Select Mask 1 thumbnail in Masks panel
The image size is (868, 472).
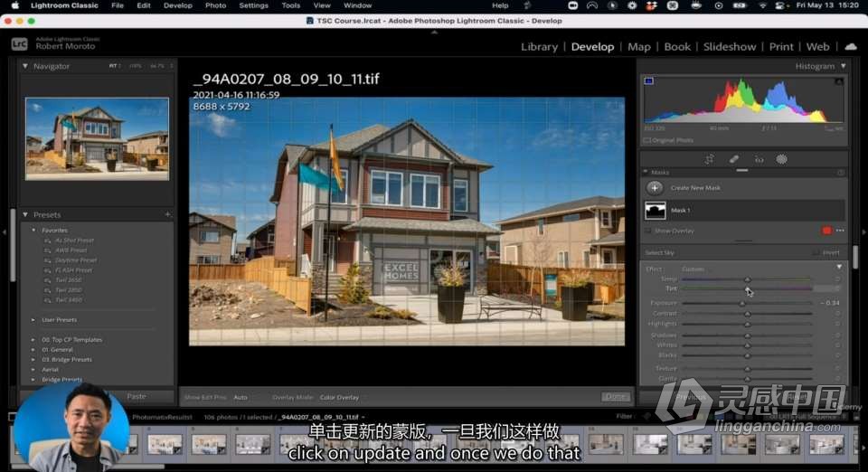pyautogui.click(x=655, y=210)
